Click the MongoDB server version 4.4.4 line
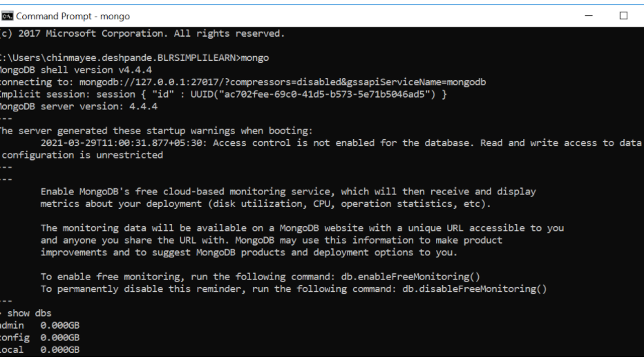 79,107
